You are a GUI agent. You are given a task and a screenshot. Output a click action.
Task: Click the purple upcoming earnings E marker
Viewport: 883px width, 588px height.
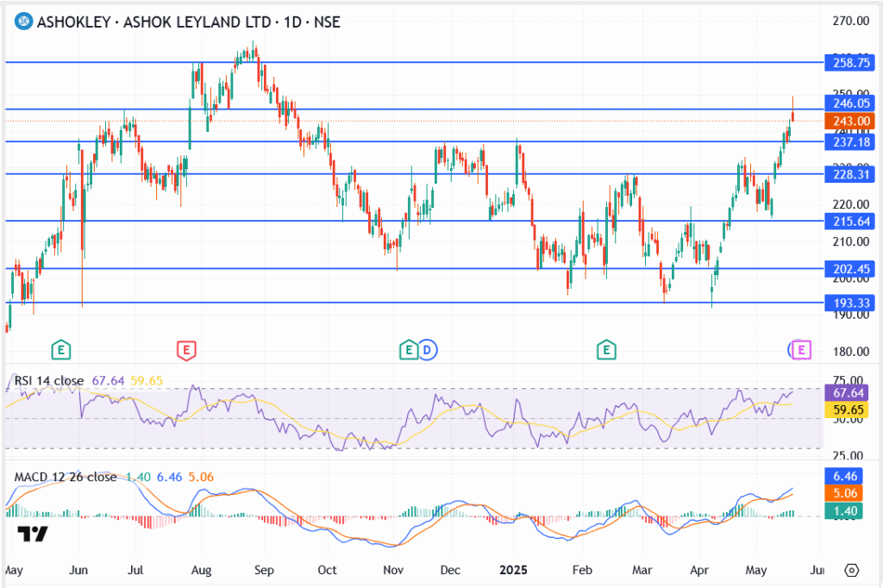(801, 349)
